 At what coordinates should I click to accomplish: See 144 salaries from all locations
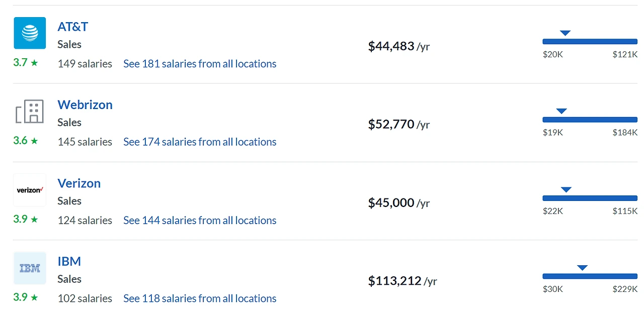pyautogui.click(x=200, y=221)
